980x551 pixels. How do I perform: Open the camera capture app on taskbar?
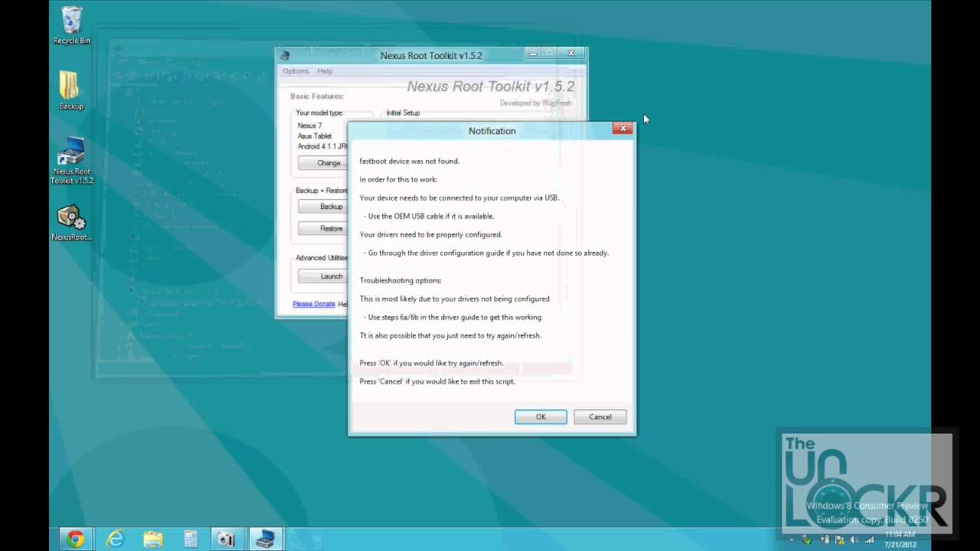[x=227, y=540]
